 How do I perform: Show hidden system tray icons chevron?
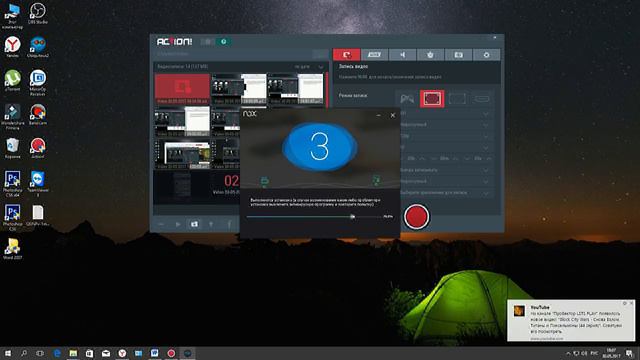pyautogui.click(x=568, y=353)
